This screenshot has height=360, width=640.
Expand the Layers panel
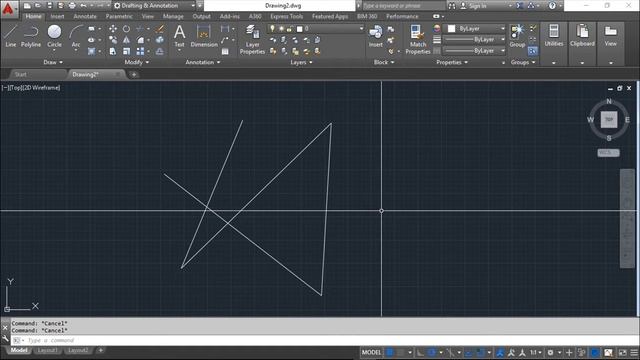point(301,62)
